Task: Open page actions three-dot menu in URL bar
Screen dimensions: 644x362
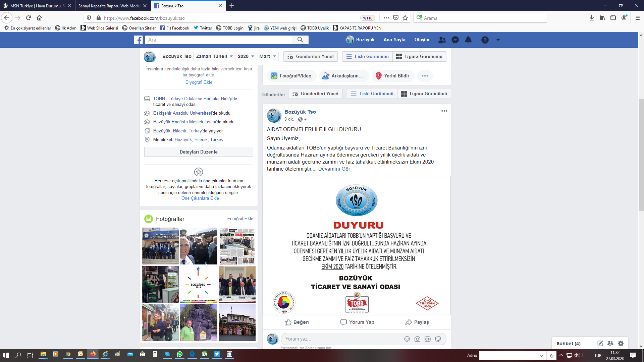Action: coord(386,18)
